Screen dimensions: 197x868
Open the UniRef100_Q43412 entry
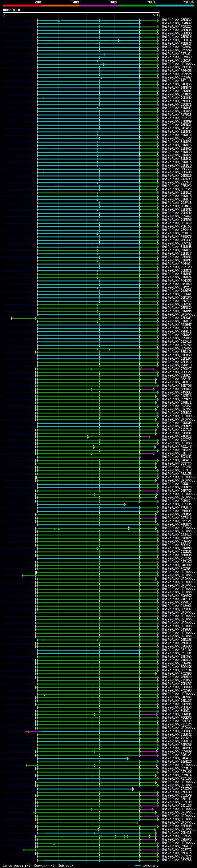pos(176,128)
